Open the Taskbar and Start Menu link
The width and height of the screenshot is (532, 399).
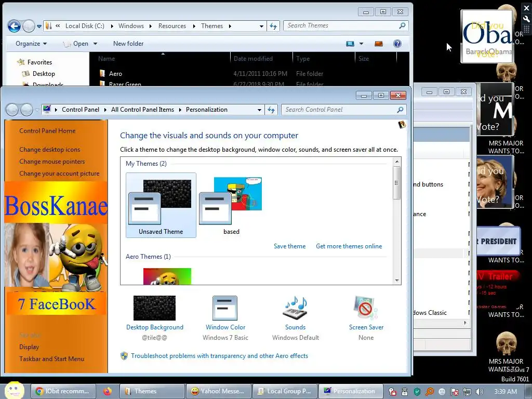click(x=51, y=359)
